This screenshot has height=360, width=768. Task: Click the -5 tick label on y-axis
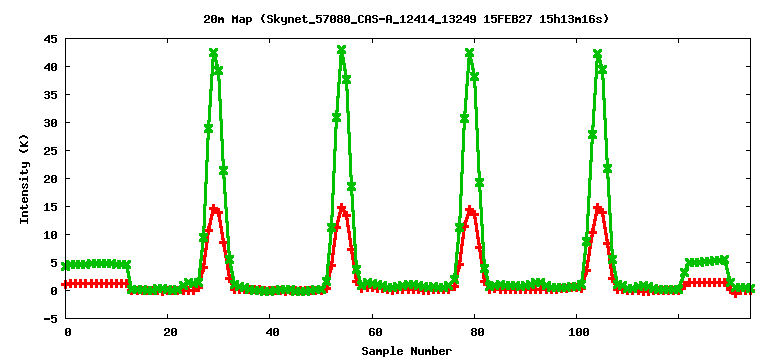(x=51, y=319)
